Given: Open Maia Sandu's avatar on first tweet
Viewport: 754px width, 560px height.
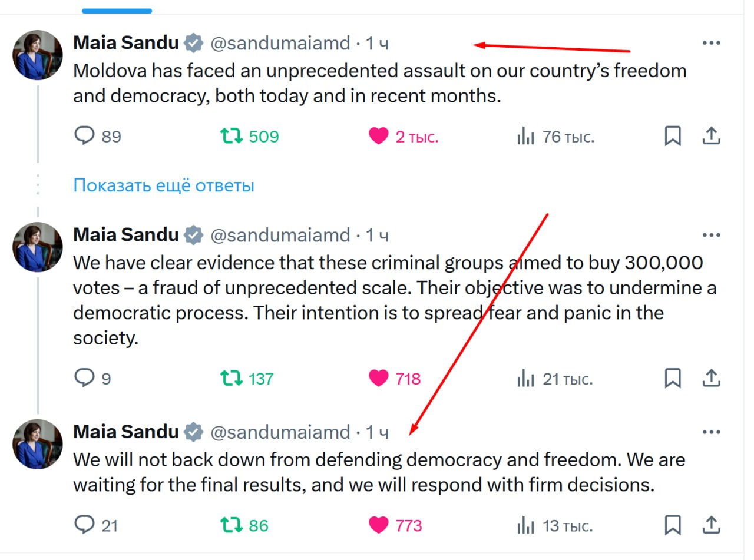Looking at the screenshot, I should point(38,55).
